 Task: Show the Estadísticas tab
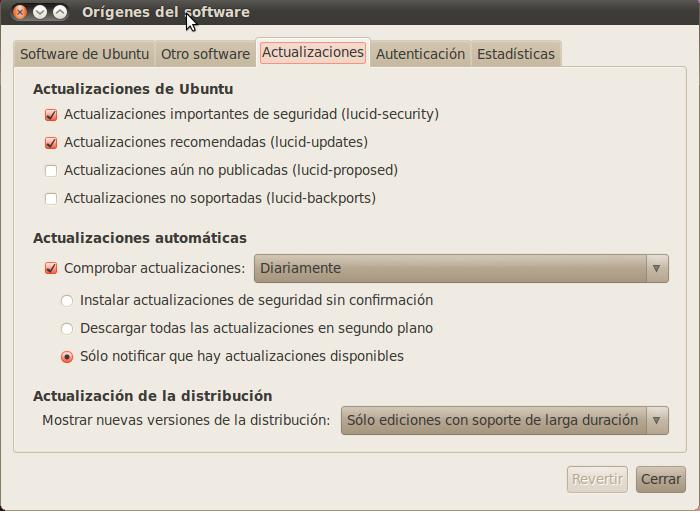[x=516, y=54]
